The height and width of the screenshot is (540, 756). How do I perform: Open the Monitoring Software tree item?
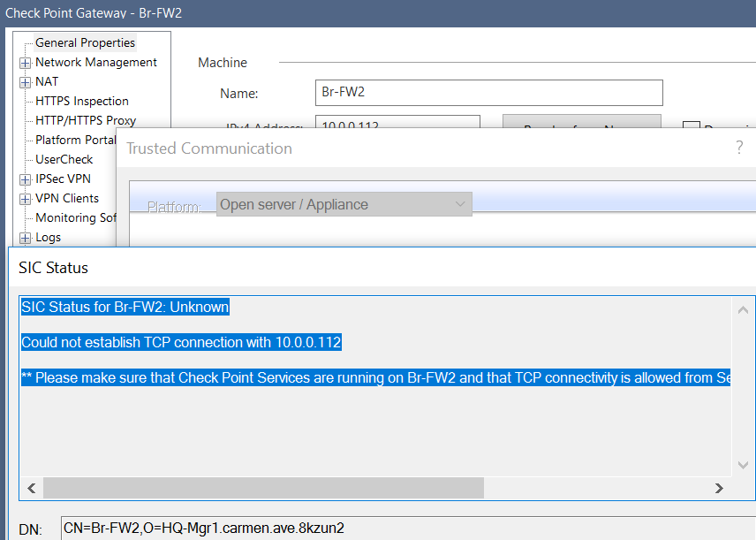coord(76,217)
